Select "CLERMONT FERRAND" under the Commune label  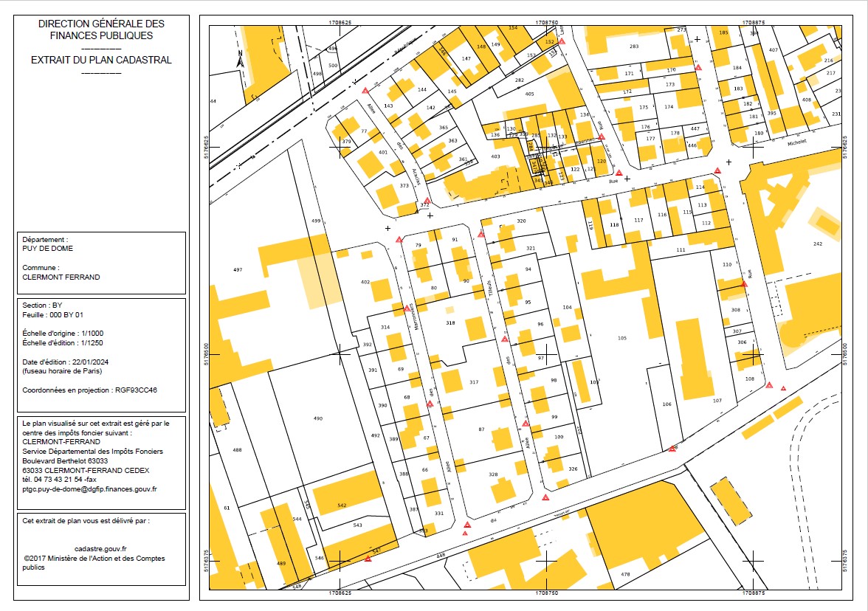[61, 277]
